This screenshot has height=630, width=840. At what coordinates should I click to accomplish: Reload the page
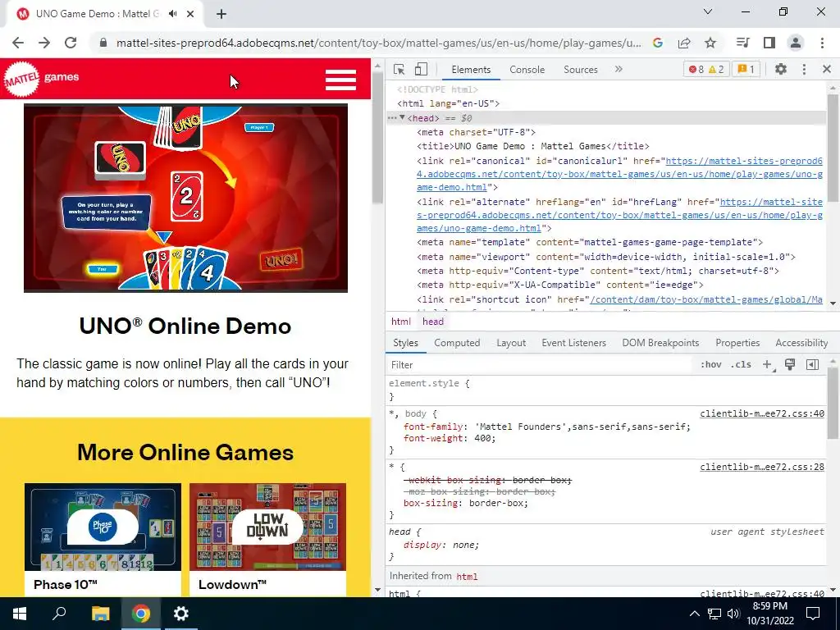[71, 43]
